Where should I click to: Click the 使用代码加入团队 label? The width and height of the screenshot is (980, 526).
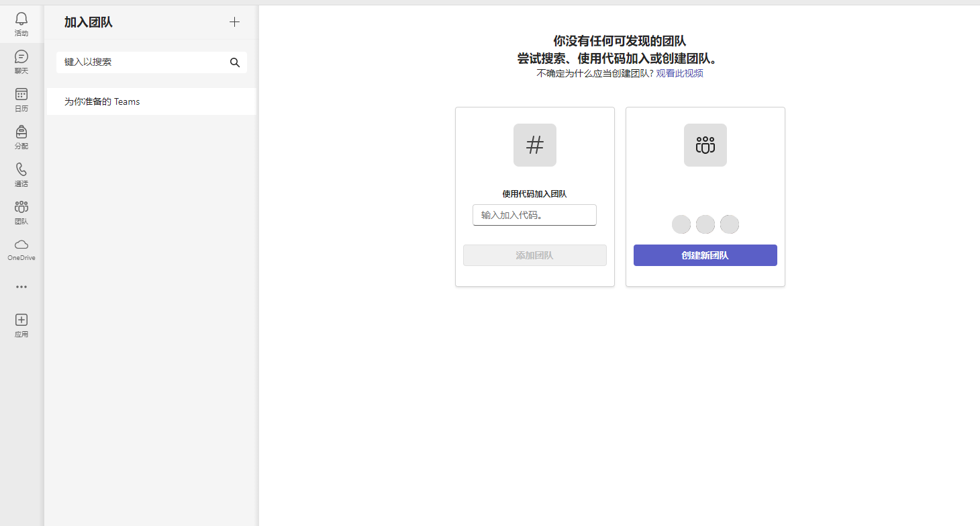pyautogui.click(x=535, y=194)
